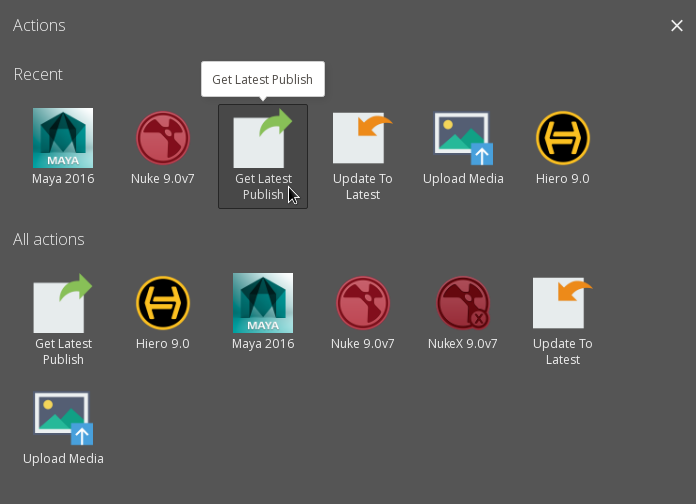
Task: Click Get Latest Publish icon under Recent
Action: pos(263,138)
